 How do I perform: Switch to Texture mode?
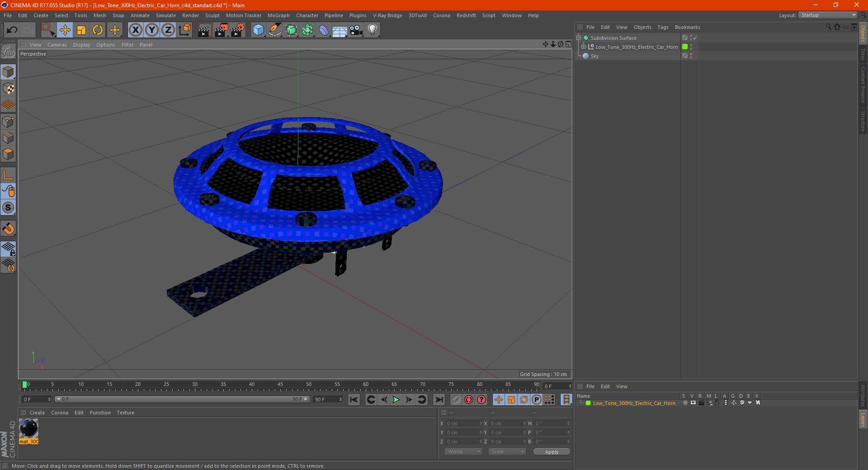click(x=8, y=89)
